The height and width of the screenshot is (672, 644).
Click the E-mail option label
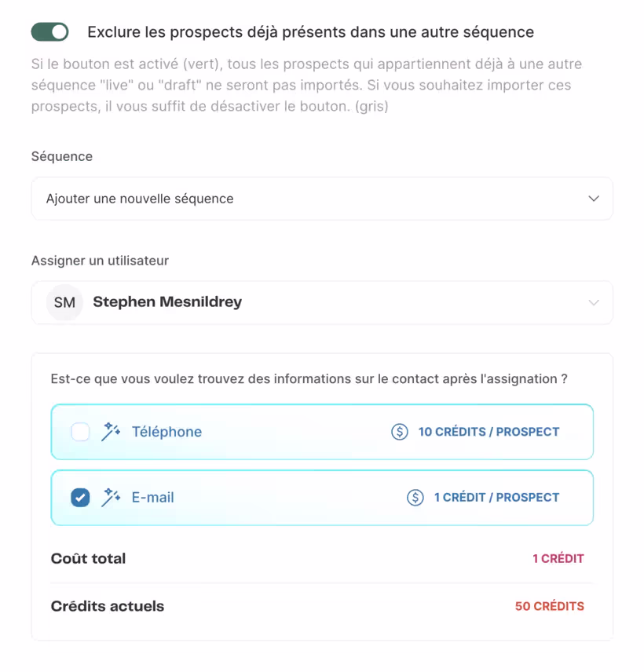[x=152, y=497]
